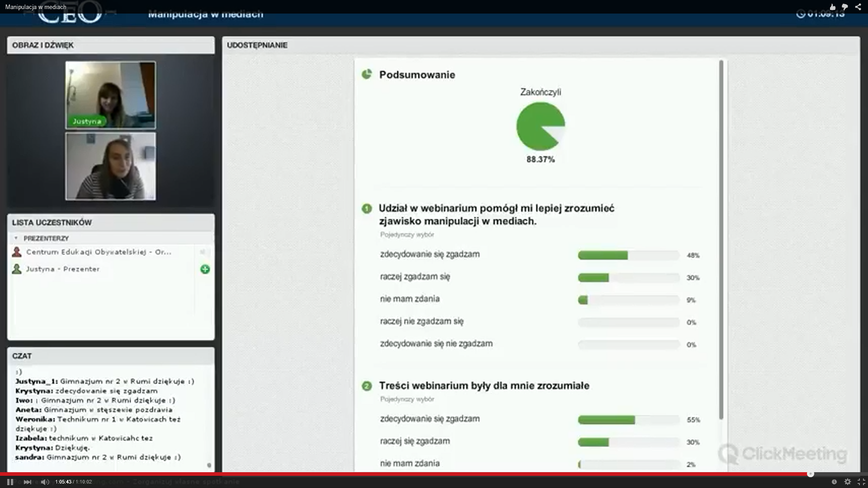Mute the video volume
The width and height of the screenshot is (868, 488).
pos(45,482)
